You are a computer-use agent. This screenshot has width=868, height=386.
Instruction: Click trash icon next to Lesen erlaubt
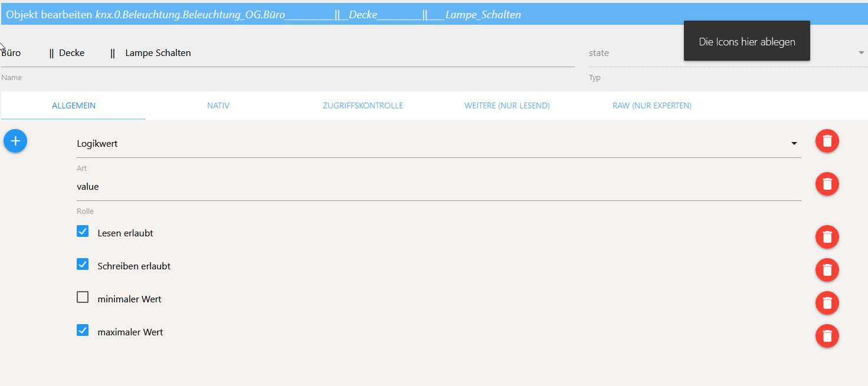(x=827, y=237)
